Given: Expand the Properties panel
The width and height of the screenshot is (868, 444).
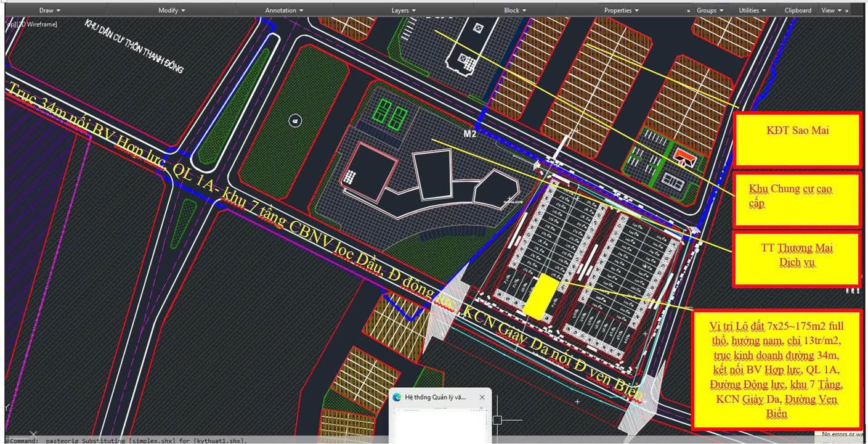Looking at the screenshot, I should [x=621, y=10].
